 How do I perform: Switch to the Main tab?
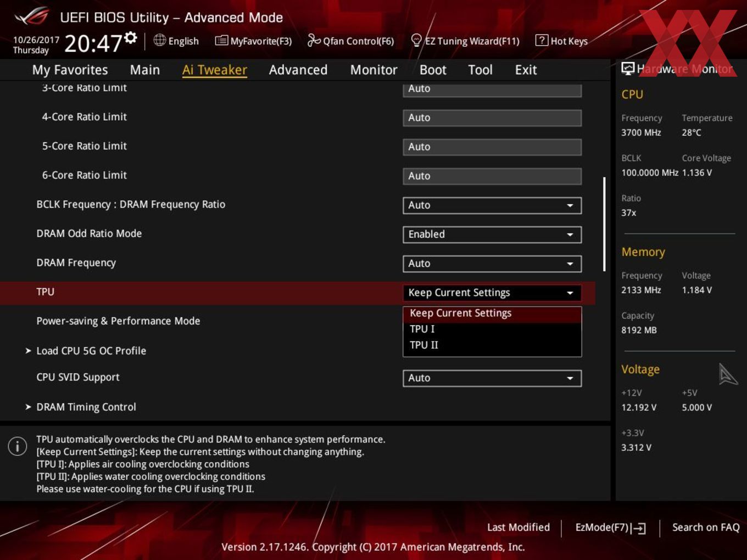point(145,70)
